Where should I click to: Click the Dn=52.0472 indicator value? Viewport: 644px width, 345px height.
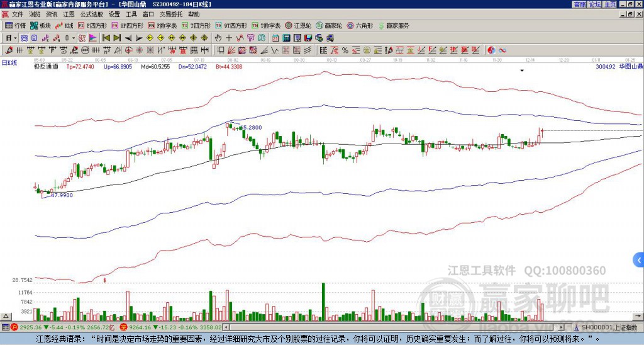coord(192,67)
